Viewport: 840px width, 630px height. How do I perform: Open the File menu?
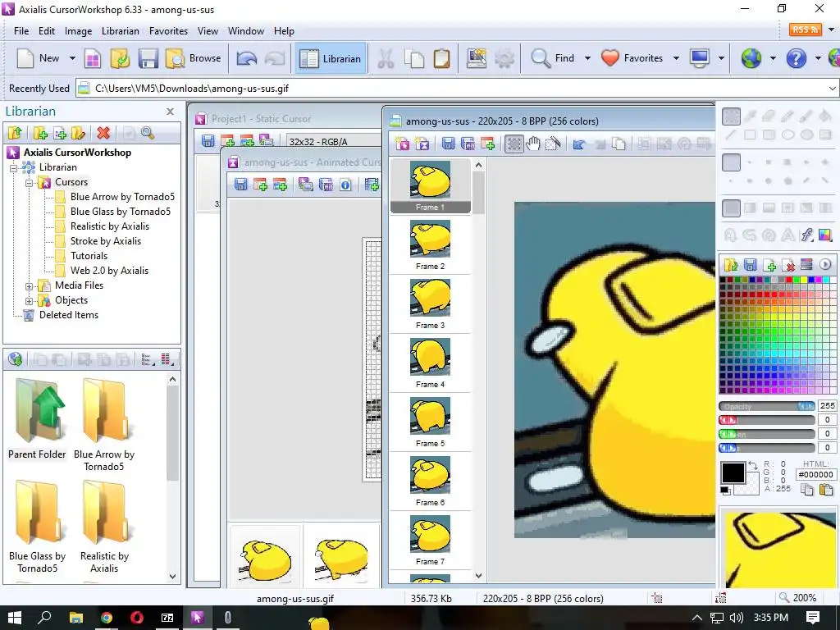pyautogui.click(x=21, y=31)
